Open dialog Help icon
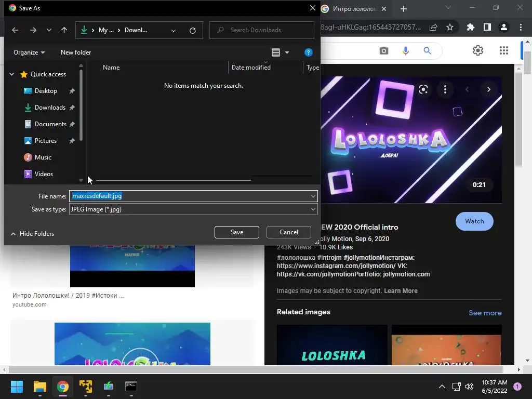Screen dimensions: 532x399 [308, 52]
